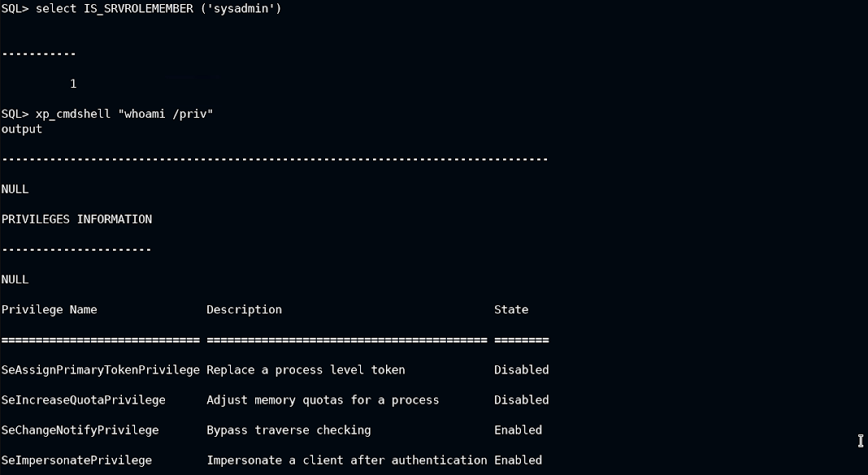
Task: Select the SeAssignPrimaryTokenPrivilege entry
Action: click(x=100, y=369)
